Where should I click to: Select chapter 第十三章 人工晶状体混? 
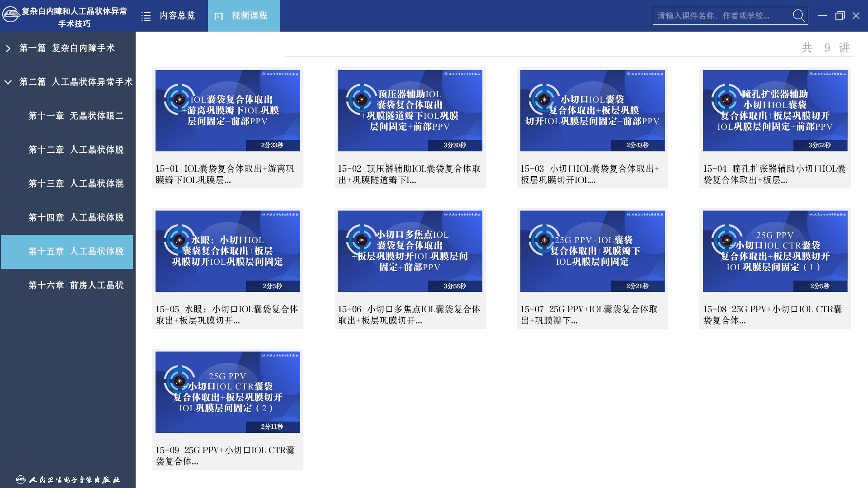click(x=75, y=183)
